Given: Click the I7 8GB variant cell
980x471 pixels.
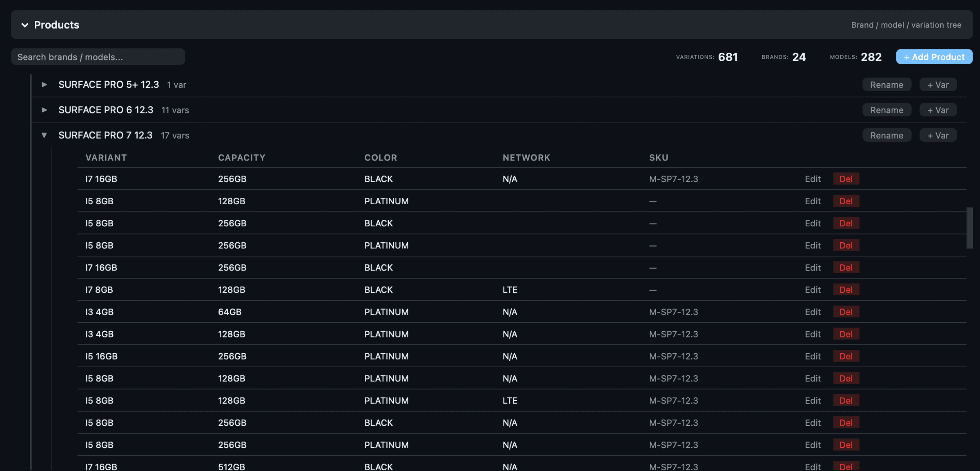Looking at the screenshot, I should (x=99, y=290).
